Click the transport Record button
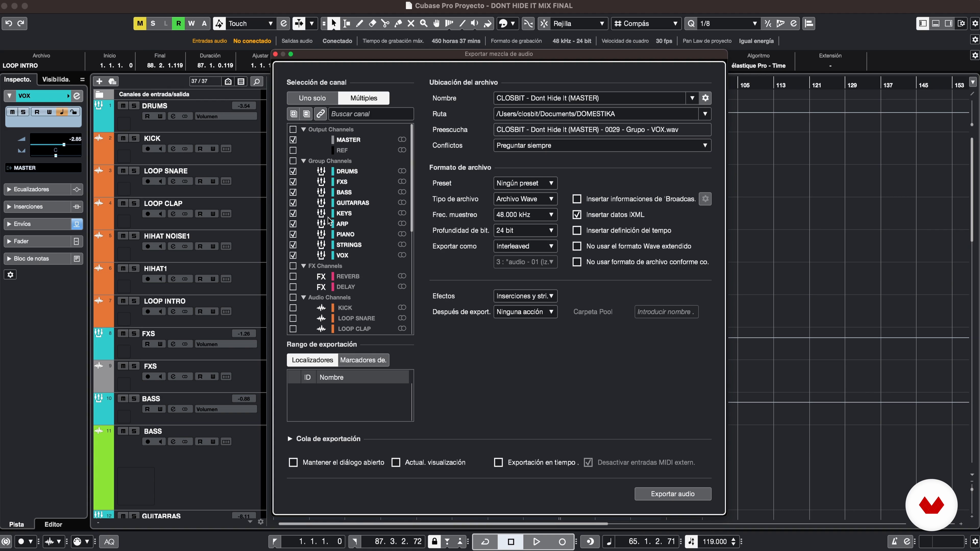Viewport: 980px width, 551px height. click(562, 542)
